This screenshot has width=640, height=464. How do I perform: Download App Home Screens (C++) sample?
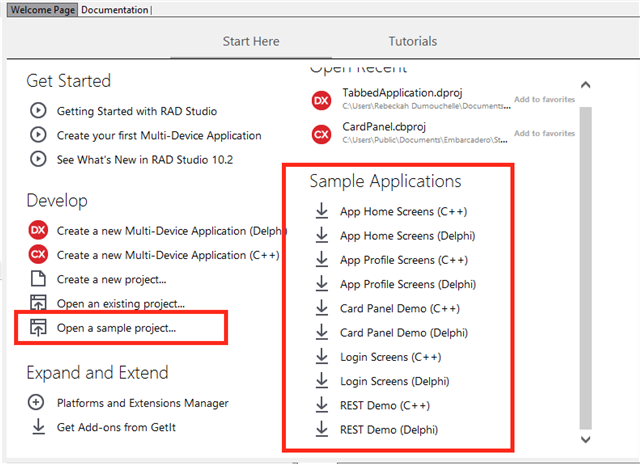(403, 211)
